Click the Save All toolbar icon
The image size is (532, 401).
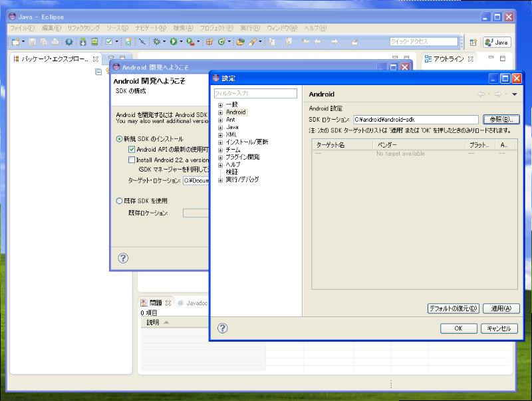coord(44,42)
